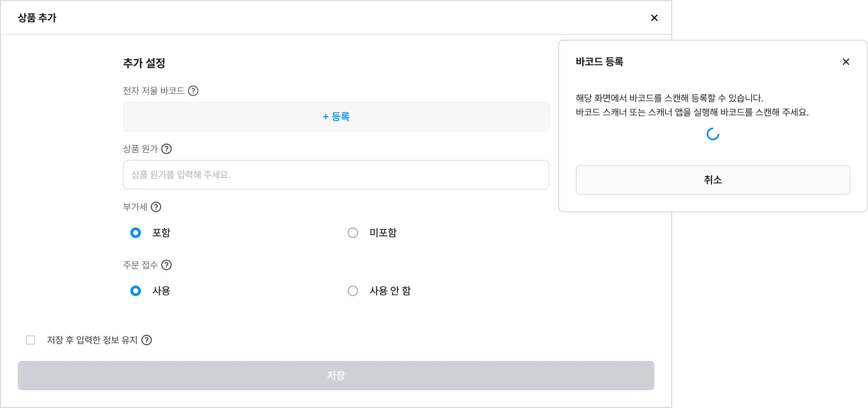Click help icon beside 저장 후 입력한 정보 유지
This screenshot has width=868, height=408.
(147, 340)
